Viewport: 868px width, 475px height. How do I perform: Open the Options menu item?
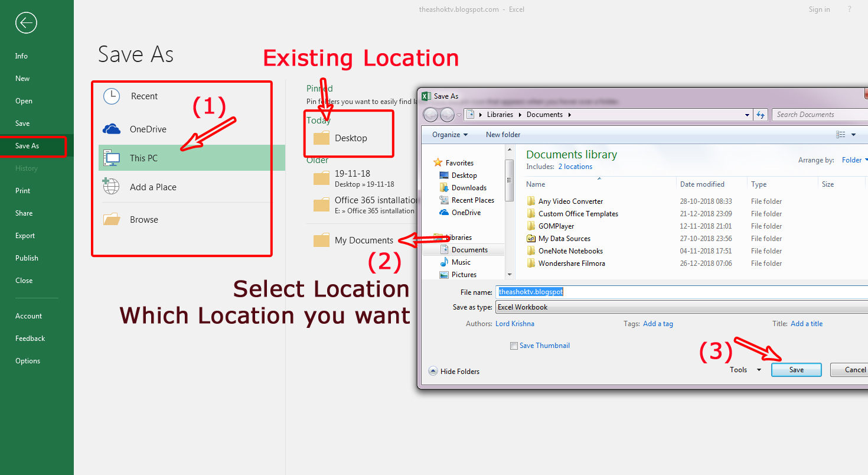[28, 361]
